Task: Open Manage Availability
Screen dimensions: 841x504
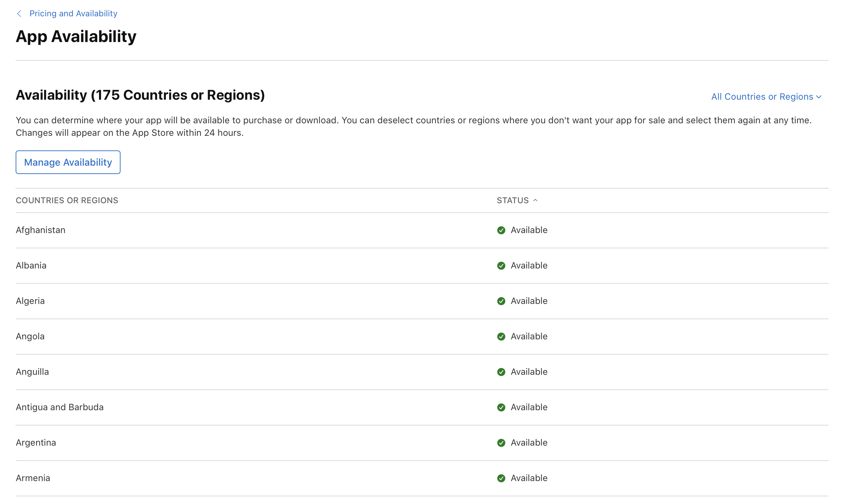Action: (68, 162)
